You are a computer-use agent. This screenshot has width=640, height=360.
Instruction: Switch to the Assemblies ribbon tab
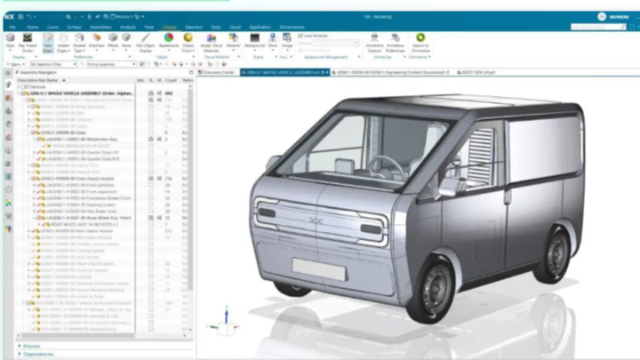(100, 27)
